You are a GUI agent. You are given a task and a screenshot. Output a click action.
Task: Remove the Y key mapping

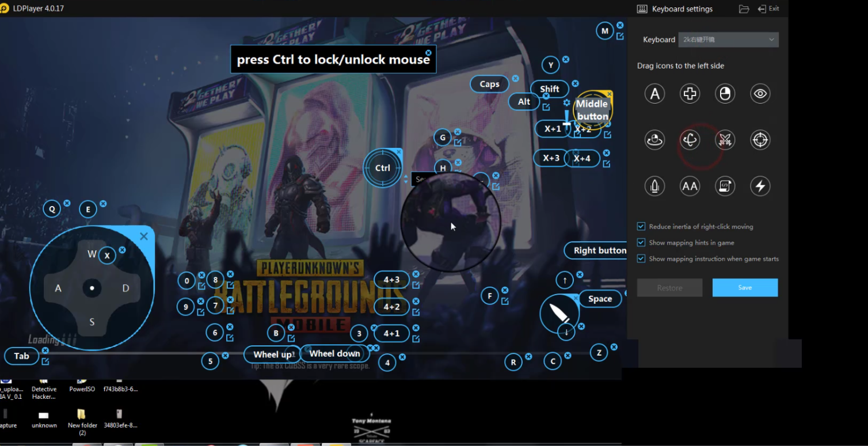566,59
